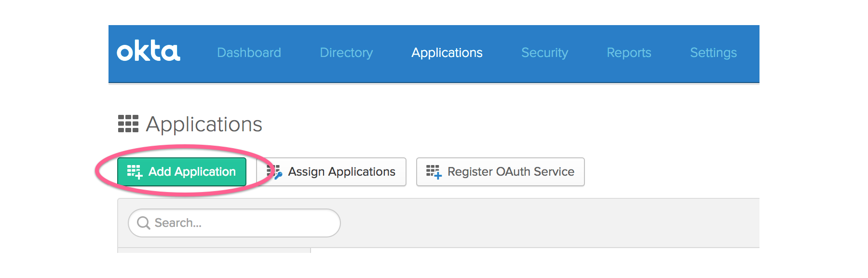Click the Register OAuth Service button label
Viewport: 868px width, 278px height.
tap(511, 172)
